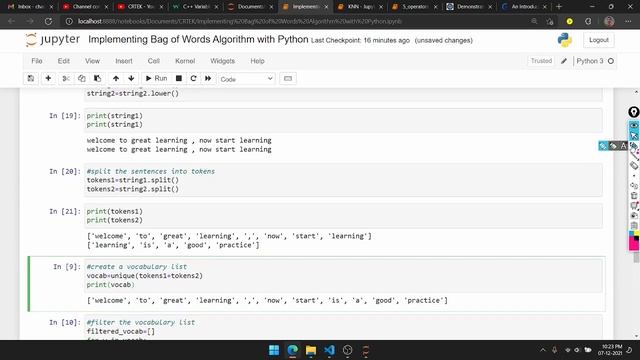Click the Trusted notebook indicator
Viewport: 640px width, 360px height.
coord(541,61)
